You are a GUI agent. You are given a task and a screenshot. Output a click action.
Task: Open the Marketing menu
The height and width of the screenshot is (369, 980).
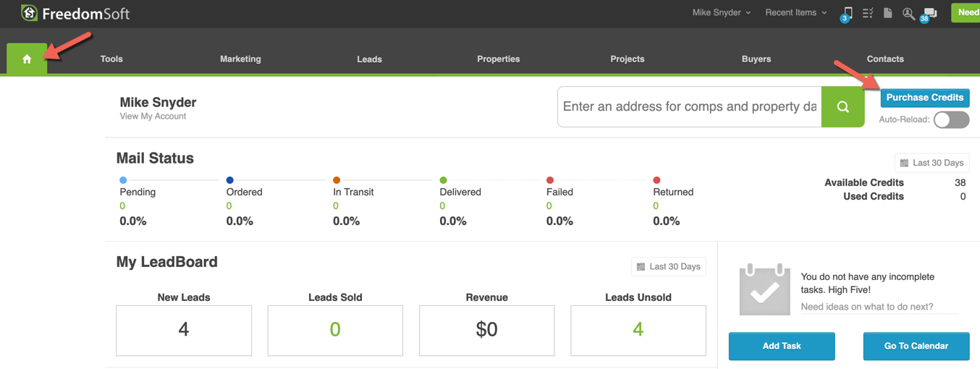pyautogui.click(x=240, y=59)
